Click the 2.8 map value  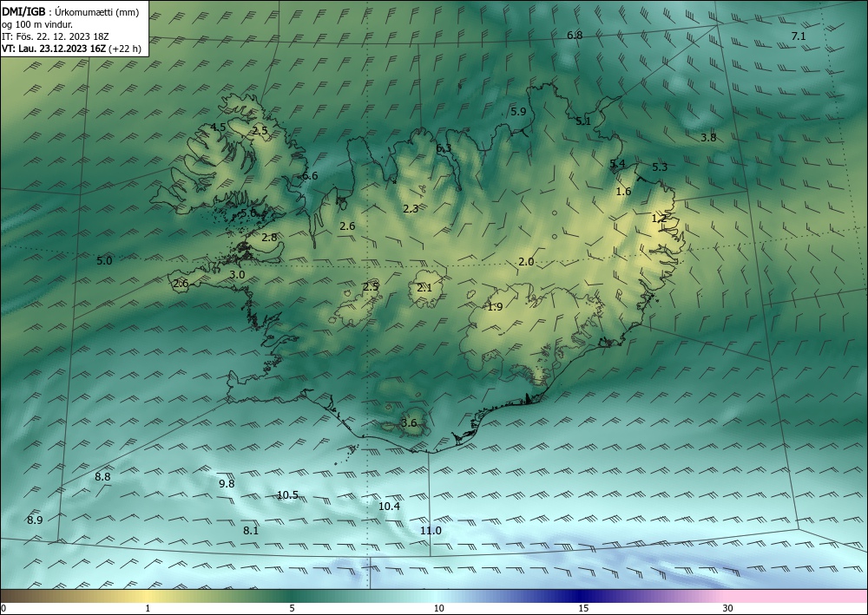(269, 238)
